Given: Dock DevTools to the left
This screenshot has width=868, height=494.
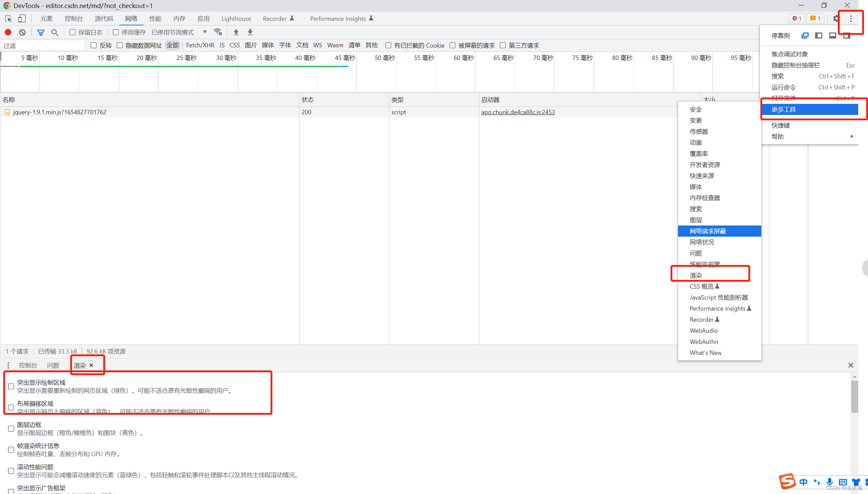Looking at the screenshot, I should point(819,36).
